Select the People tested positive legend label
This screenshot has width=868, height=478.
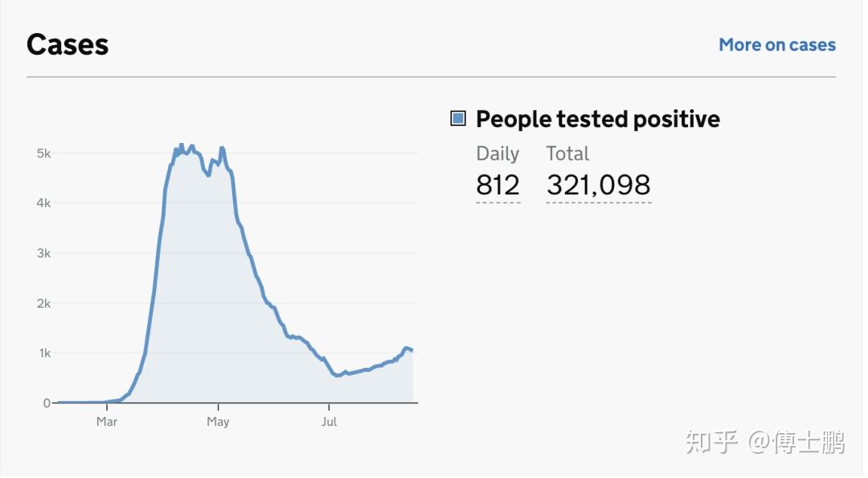click(x=597, y=119)
